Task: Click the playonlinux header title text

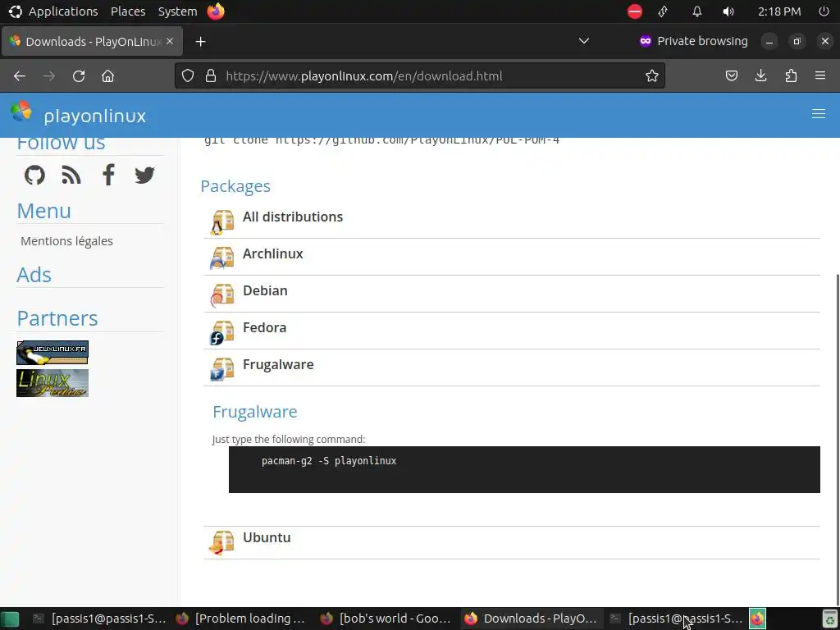Action: click(95, 116)
